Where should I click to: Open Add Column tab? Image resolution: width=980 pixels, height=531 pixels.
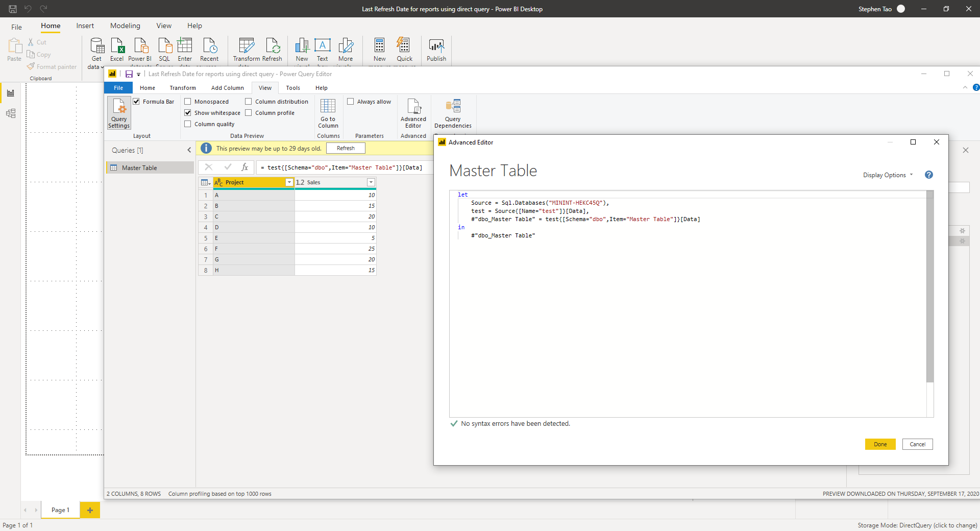[x=228, y=88]
